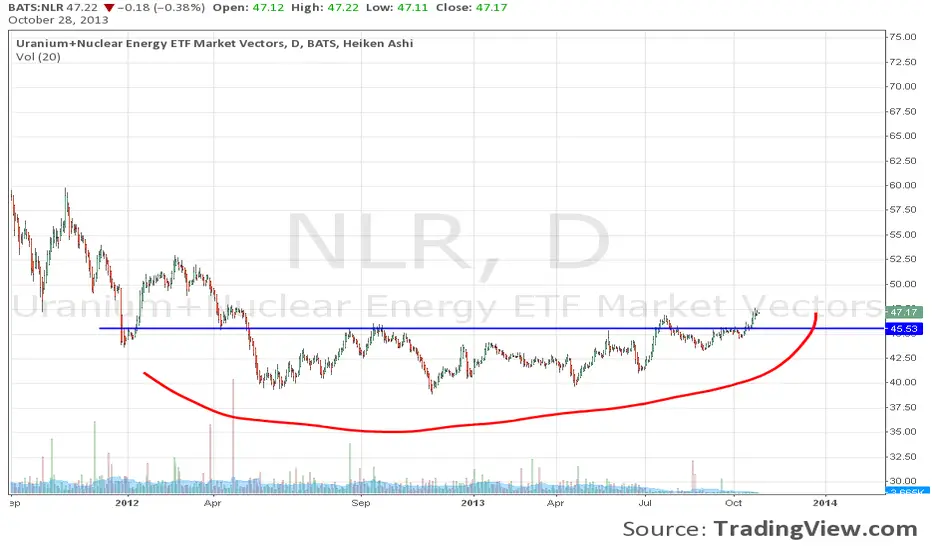Open the TradingView.com source link
This screenshot has width=932, height=550.
point(816,529)
